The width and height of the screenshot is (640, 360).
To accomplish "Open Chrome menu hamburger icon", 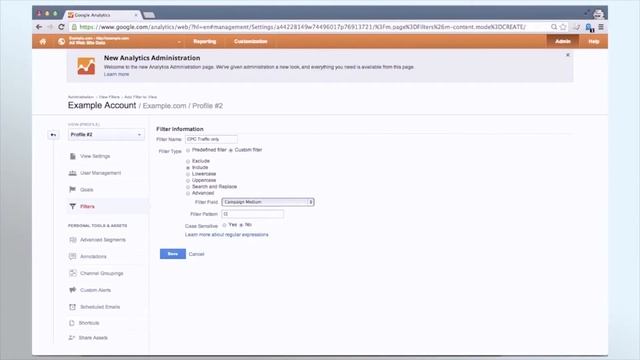I will 601,27.
